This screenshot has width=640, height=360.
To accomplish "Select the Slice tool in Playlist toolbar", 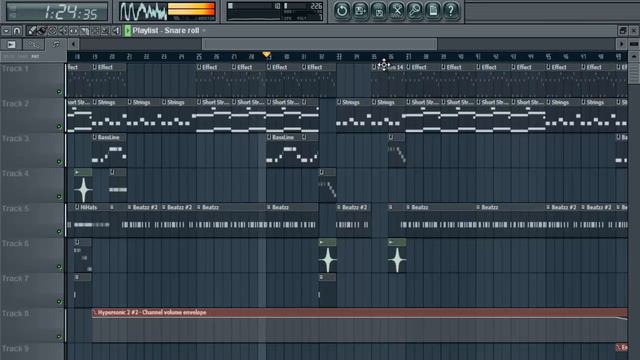I will [x=84, y=31].
